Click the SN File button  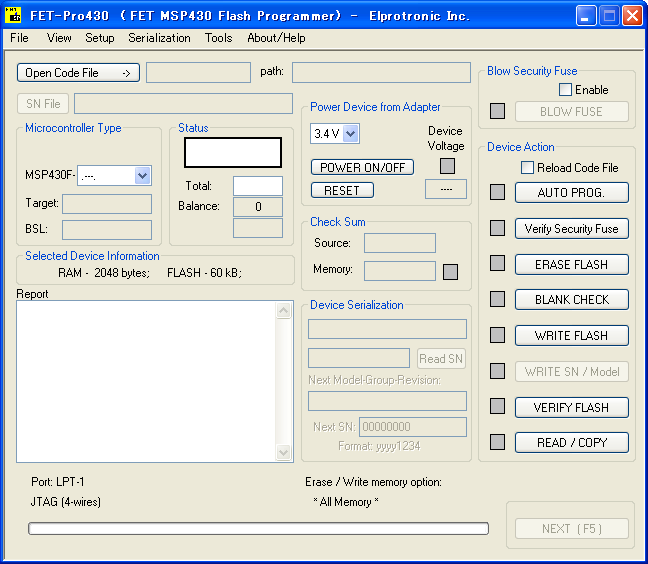(x=43, y=104)
